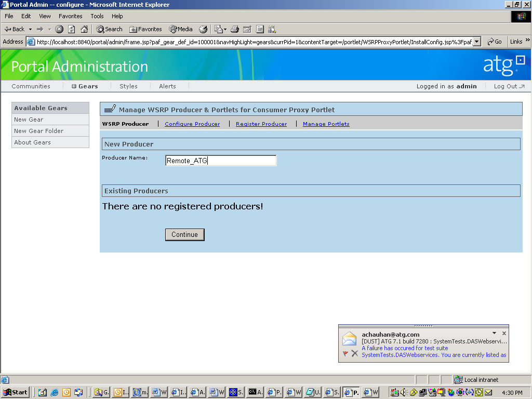Open the Forward history dropdown arrow
532x399 pixels.
49,29
